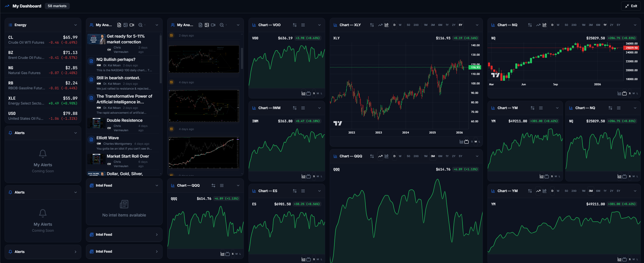644x263 pixels.
Task: Toggle 200 moving average on 3M YM chart
Action: tap(574, 191)
